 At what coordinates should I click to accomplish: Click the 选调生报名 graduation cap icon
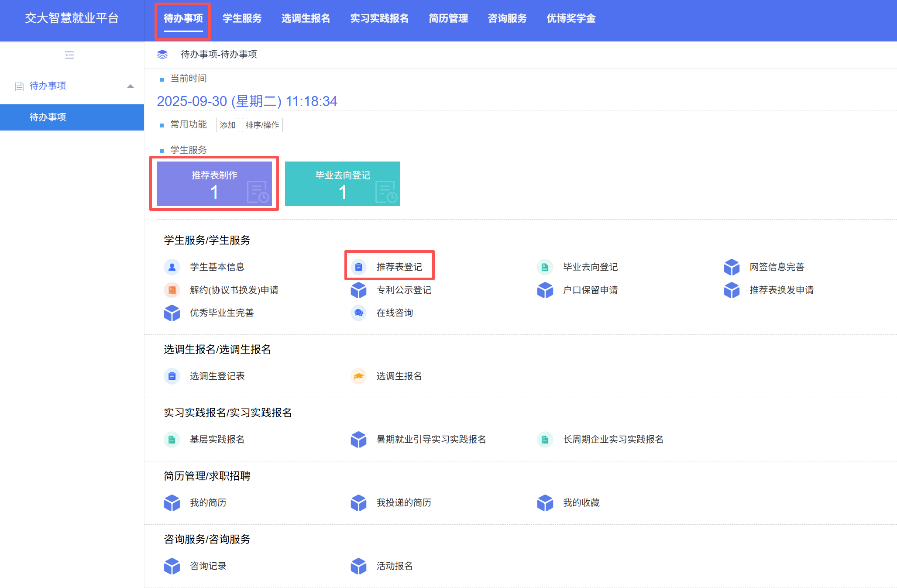pos(358,376)
